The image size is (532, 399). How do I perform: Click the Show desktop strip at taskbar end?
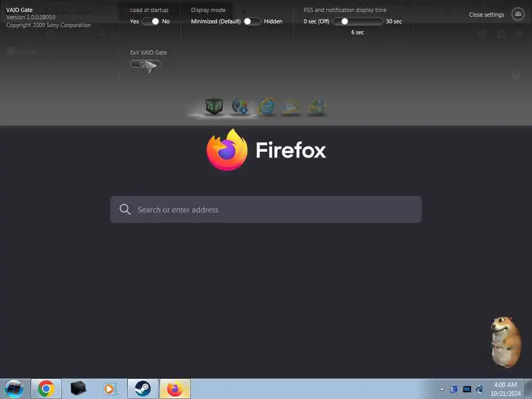528,389
